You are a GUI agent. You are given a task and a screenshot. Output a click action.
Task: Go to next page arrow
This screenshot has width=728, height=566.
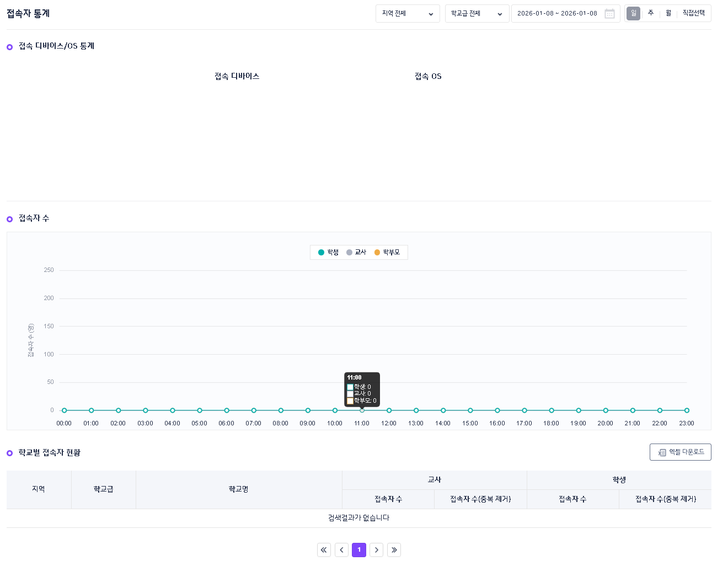point(377,550)
